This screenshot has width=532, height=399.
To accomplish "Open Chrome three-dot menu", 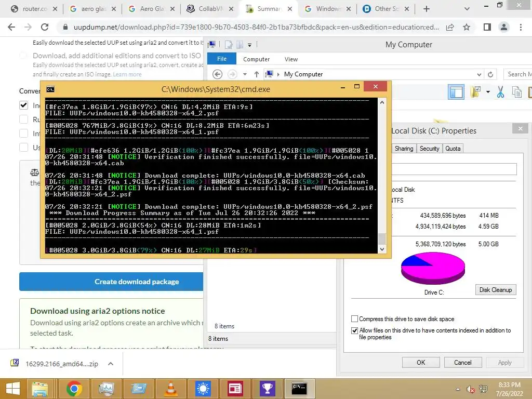I will [x=521, y=27].
